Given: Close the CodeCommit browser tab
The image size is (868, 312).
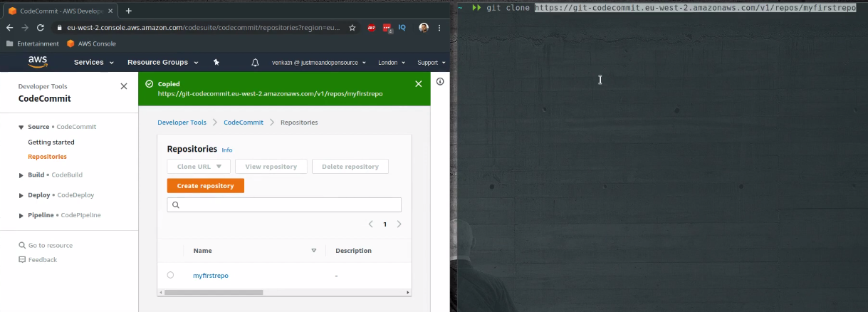Looking at the screenshot, I should [110, 11].
